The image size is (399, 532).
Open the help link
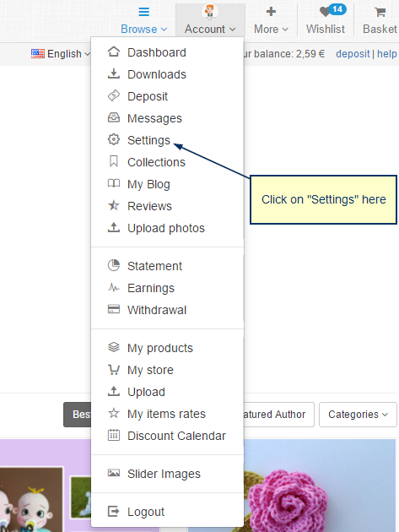[x=387, y=53]
